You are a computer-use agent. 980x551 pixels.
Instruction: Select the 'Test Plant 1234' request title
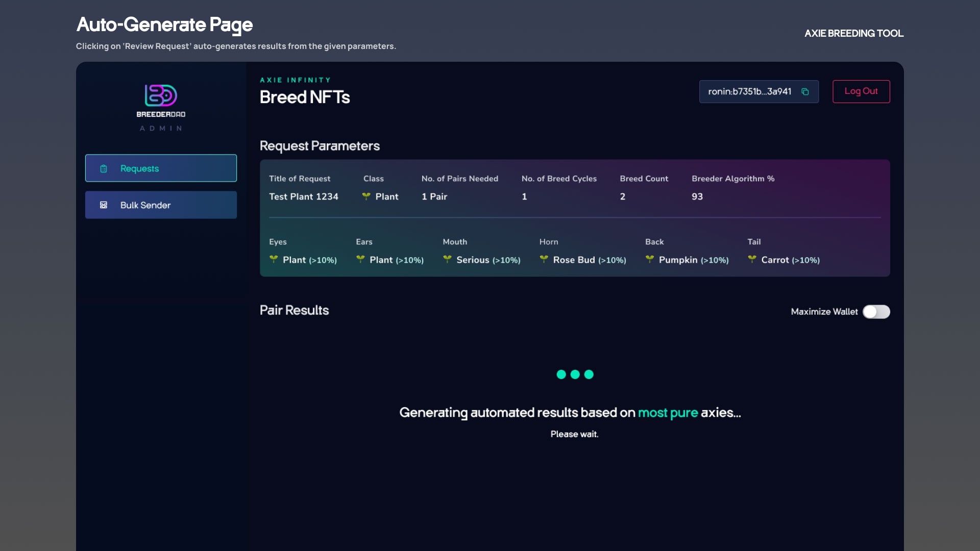(304, 196)
